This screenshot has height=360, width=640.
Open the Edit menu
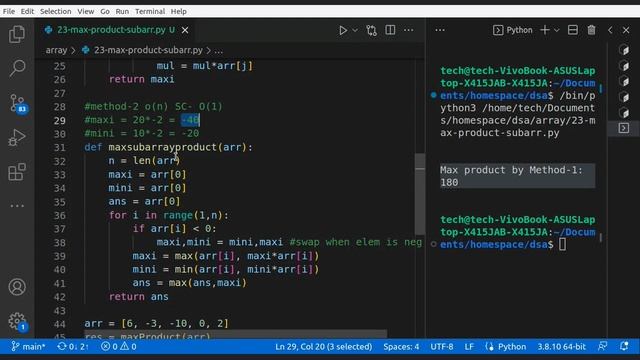click(x=27, y=11)
